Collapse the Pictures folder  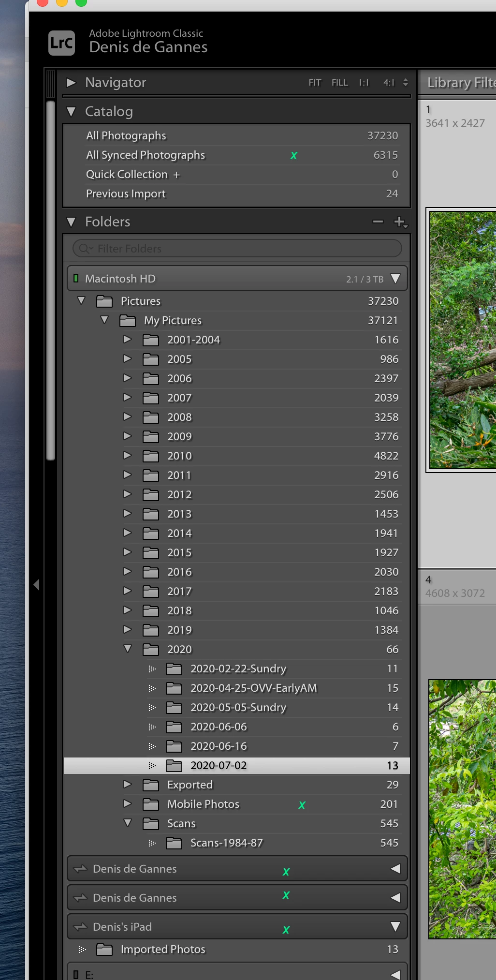click(x=81, y=301)
